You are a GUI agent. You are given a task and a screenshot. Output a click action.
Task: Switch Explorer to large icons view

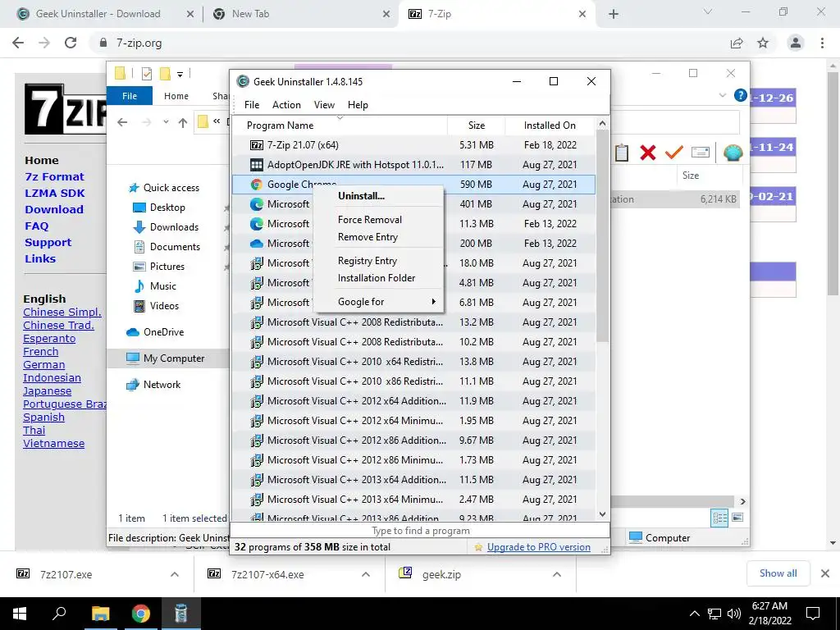[x=737, y=518]
